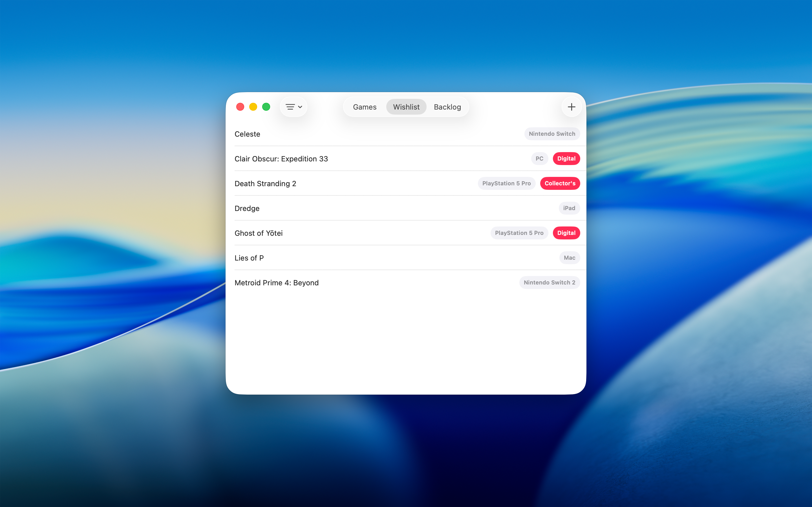
Task: Select Death Stranding 2 entry
Action: tap(265, 184)
